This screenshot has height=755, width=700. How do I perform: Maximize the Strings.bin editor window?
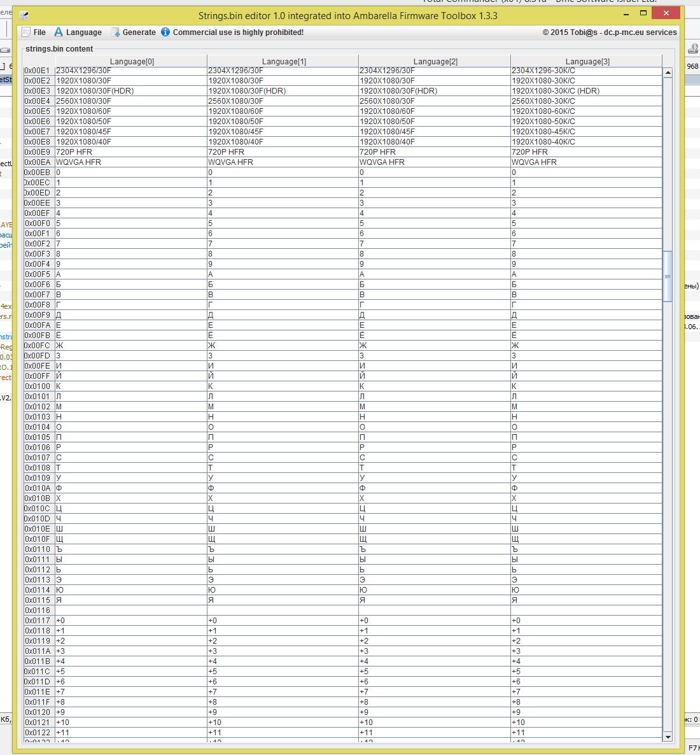(x=643, y=13)
